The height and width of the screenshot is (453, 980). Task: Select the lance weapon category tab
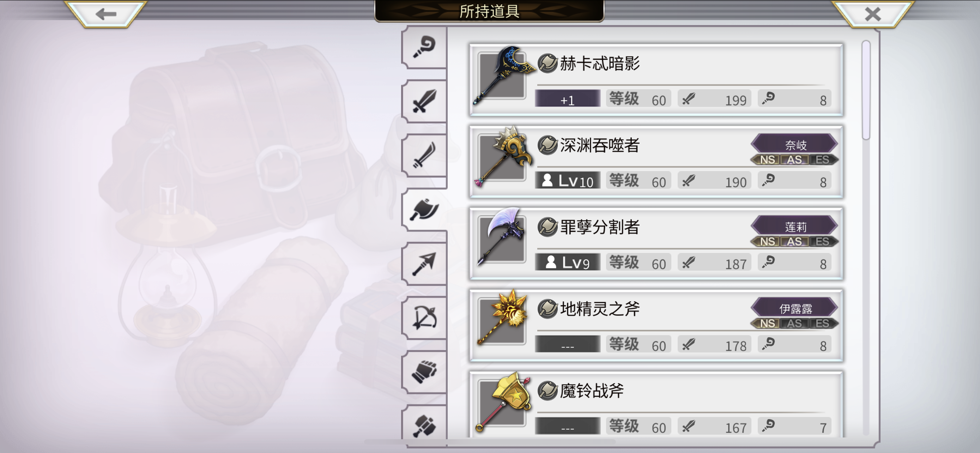click(x=424, y=263)
